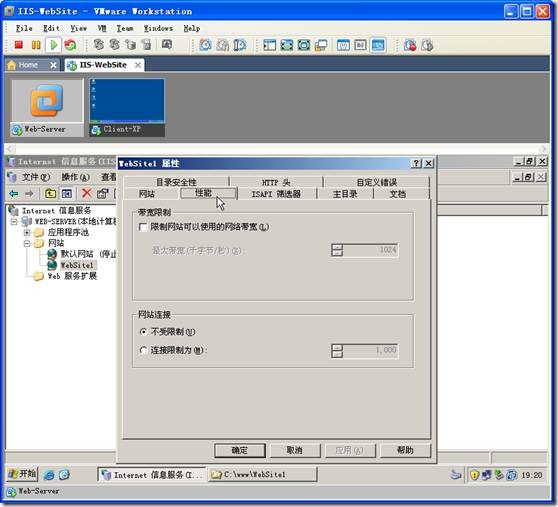This screenshot has width=558, height=507.
Task: Open the View menu in VMware
Action: (78, 28)
